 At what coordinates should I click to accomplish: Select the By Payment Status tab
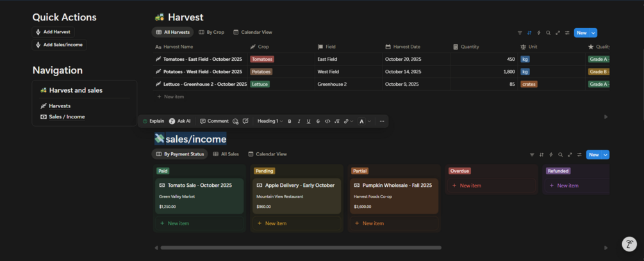[x=179, y=154]
